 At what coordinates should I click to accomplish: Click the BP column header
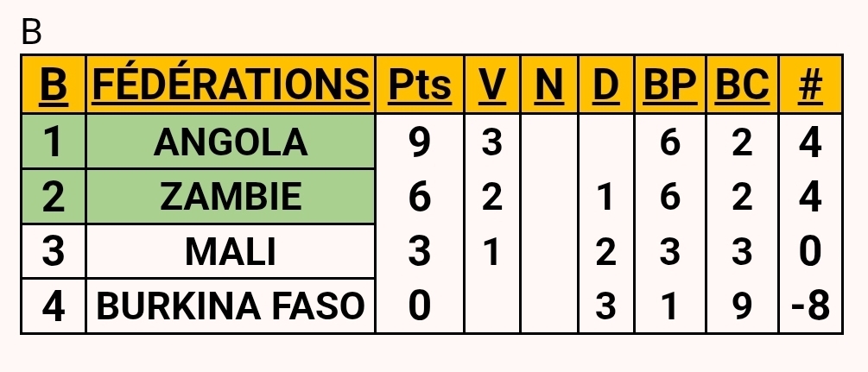[670, 84]
